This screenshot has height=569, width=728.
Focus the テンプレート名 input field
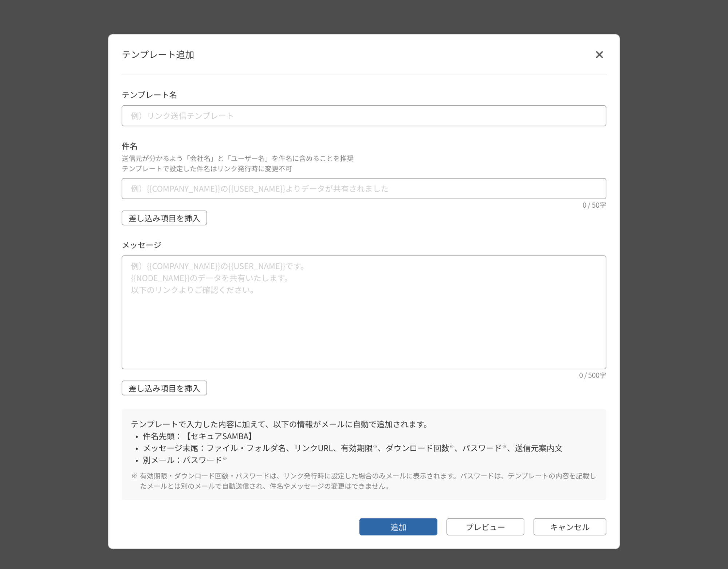click(363, 116)
